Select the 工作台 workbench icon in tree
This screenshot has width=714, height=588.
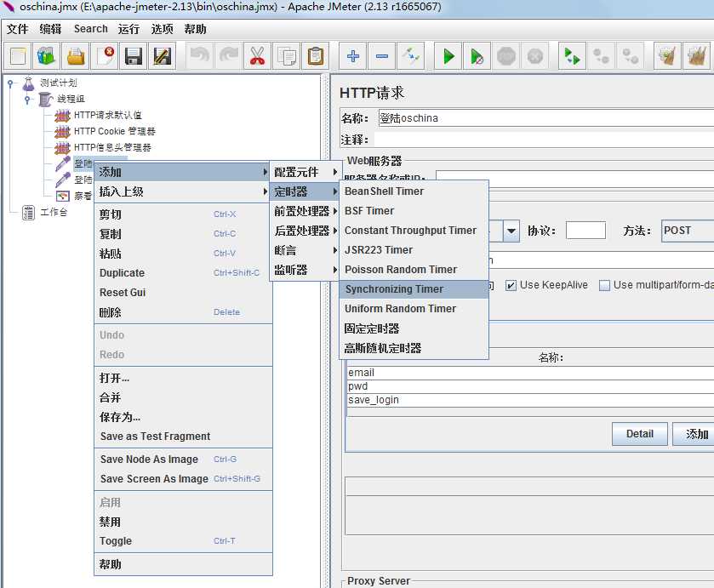click(x=28, y=212)
